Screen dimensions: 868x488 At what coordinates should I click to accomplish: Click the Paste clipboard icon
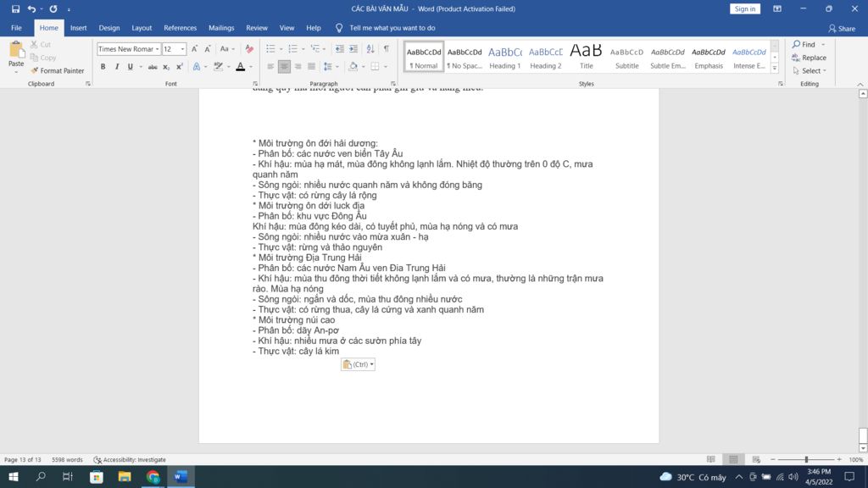pos(16,50)
